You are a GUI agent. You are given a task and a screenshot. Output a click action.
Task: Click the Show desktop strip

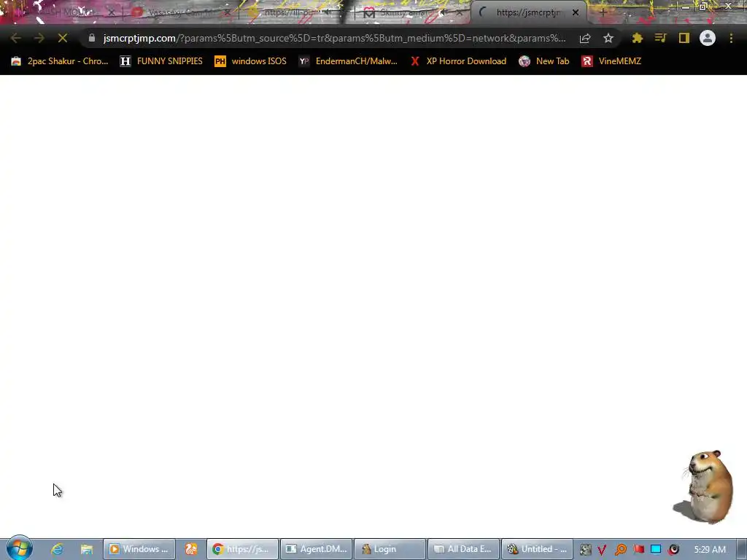pyautogui.click(x=742, y=549)
